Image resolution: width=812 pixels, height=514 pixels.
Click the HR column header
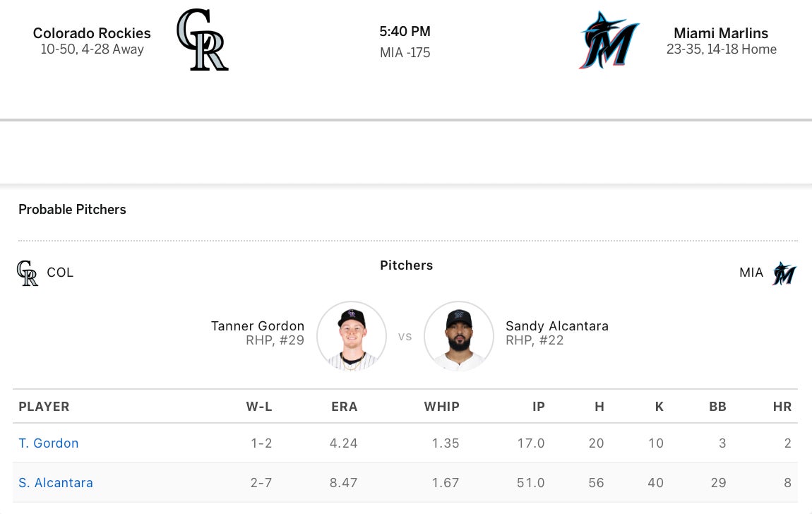(782, 407)
